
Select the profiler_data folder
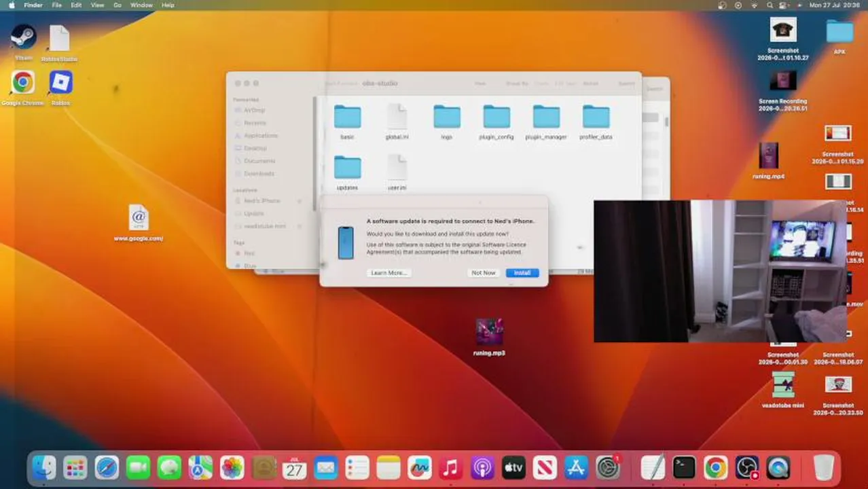click(x=596, y=122)
